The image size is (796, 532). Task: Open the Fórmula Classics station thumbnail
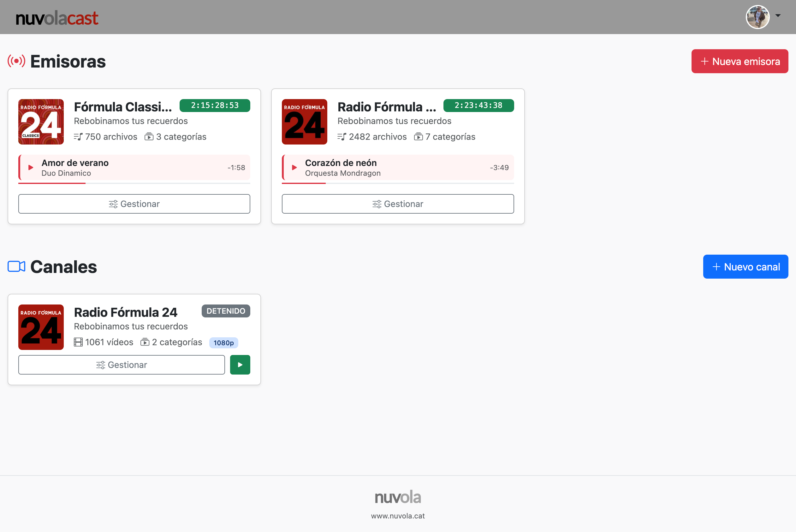click(x=41, y=122)
